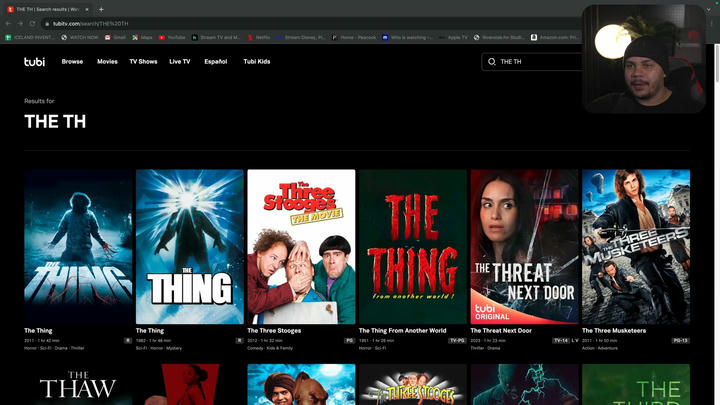This screenshot has width=720, height=405.
Task: Open the WATCH NOW bookmark
Action: tap(80, 37)
